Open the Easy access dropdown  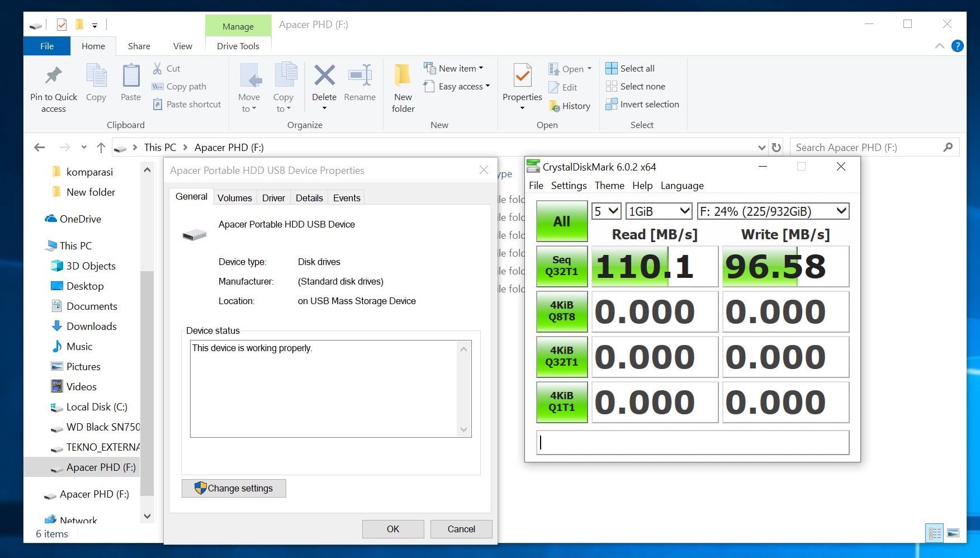(x=457, y=86)
